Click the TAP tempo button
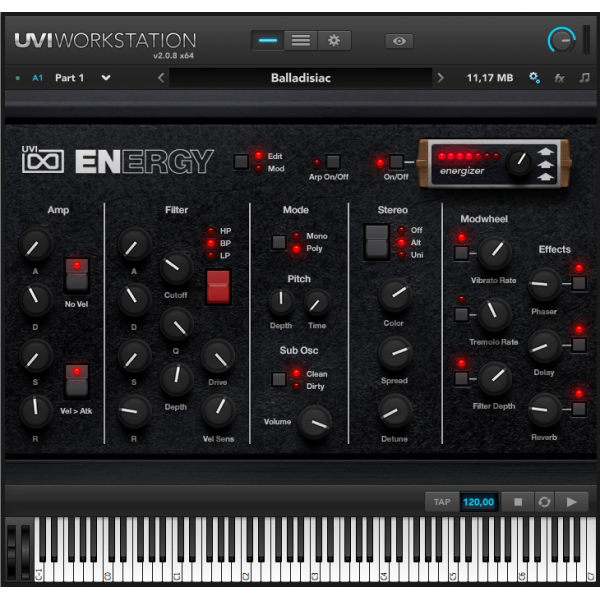Viewport: 600px width, 600px height. pyautogui.click(x=442, y=502)
